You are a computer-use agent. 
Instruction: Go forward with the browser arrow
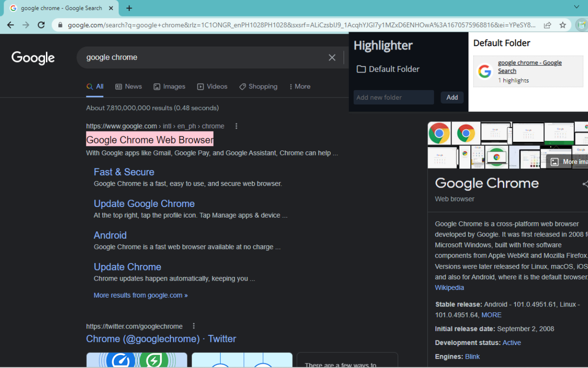pos(26,25)
